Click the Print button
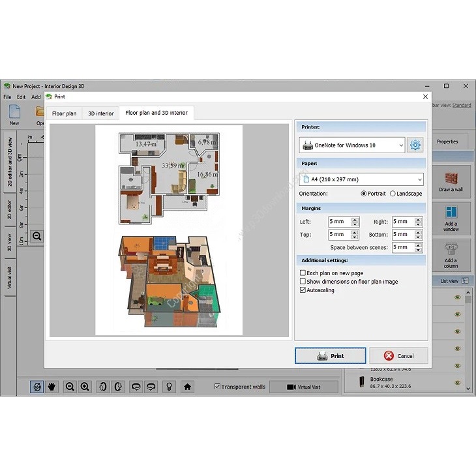This screenshot has height=476, width=476. pyautogui.click(x=331, y=356)
